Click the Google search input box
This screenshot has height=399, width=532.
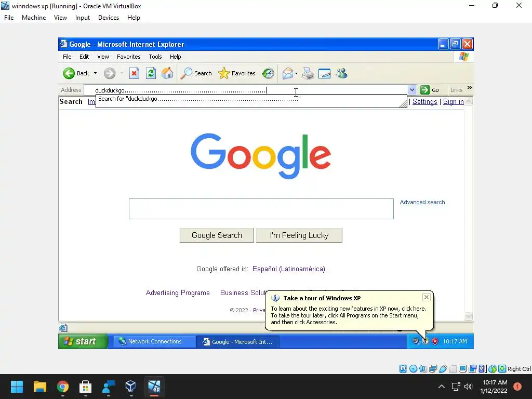pos(261,209)
